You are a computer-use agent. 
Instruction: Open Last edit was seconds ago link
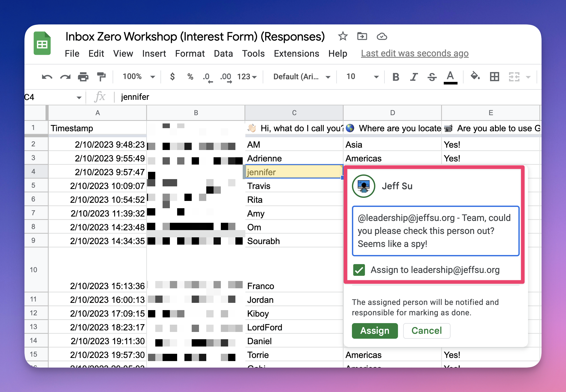[x=415, y=53]
